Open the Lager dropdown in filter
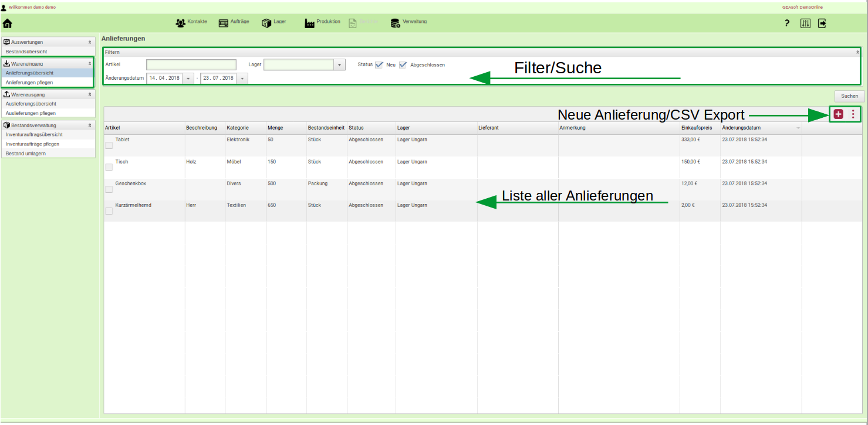The height and width of the screenshot is (425, 868). (339, 64)
